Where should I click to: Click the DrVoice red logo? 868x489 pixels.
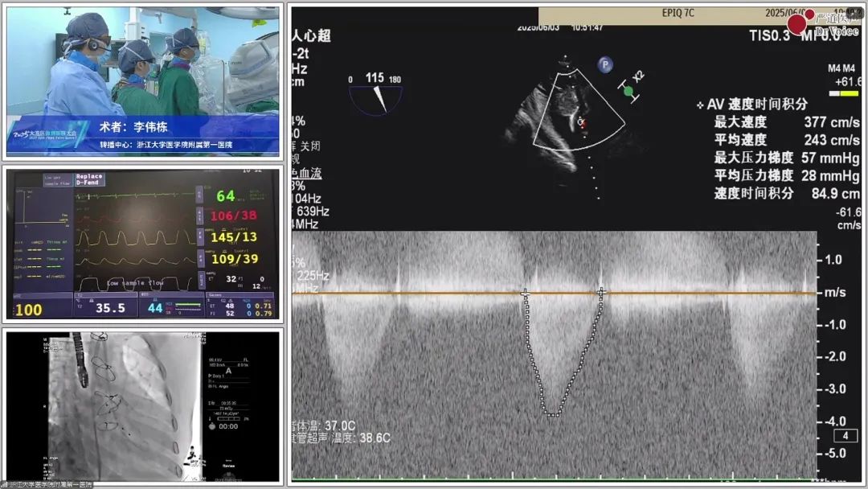pos(796,24)
